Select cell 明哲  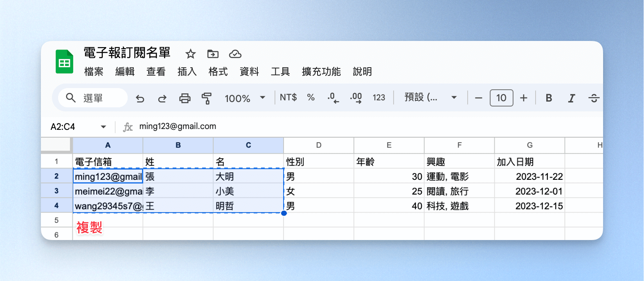[248, 206]
